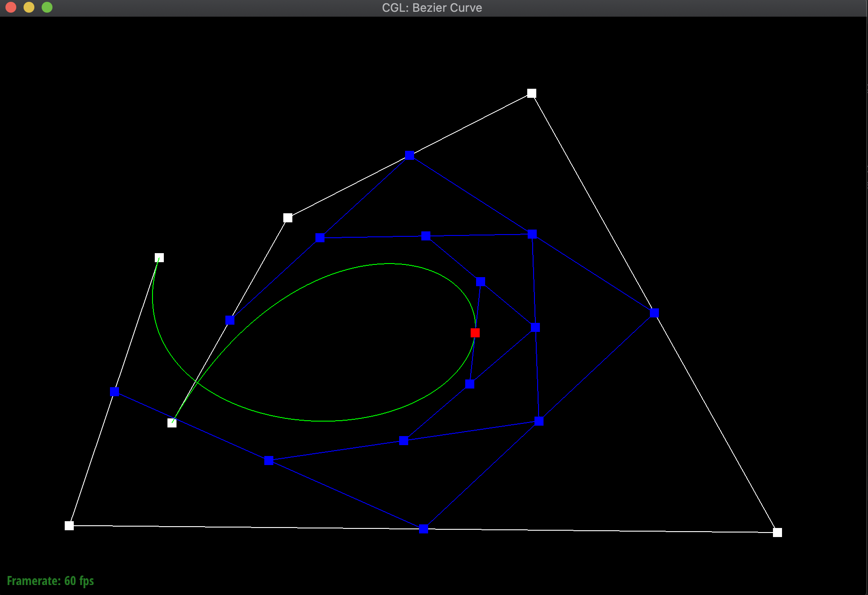Screen dimensions: 868x595
Task: Click the blue point directly above the red point
Action: click(481, 281)
